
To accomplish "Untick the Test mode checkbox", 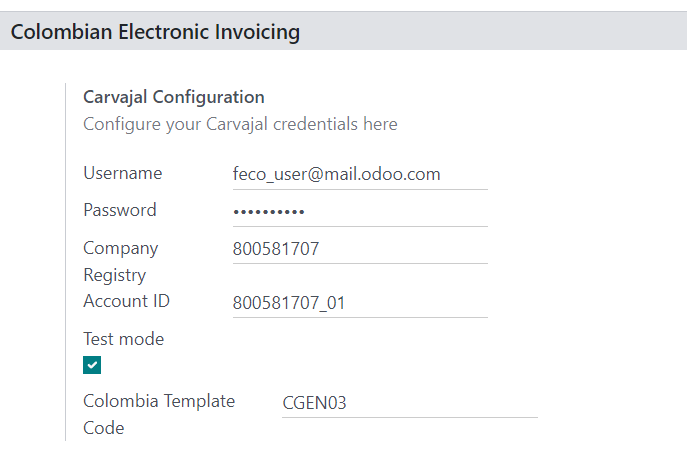I will (x=92, y=365).
